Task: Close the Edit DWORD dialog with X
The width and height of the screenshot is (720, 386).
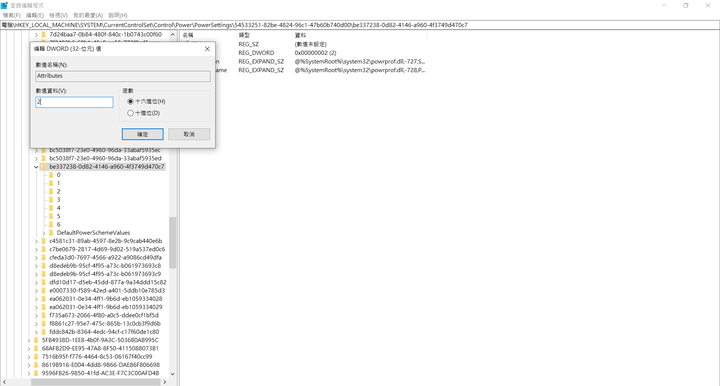Action: coord(207,49)
